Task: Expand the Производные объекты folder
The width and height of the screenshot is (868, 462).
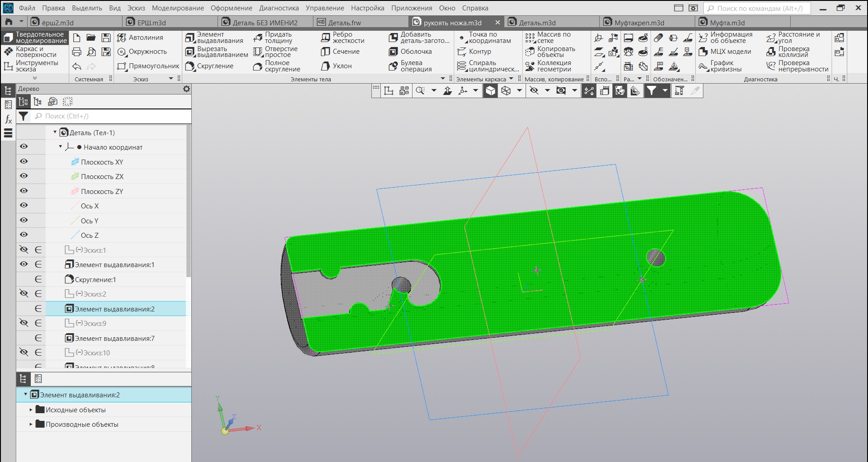Action: pyautogui.click(x=31, y=424)
